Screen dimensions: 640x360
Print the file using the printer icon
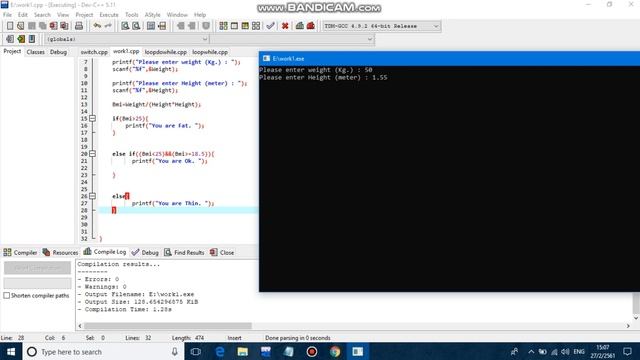(79, 26)
